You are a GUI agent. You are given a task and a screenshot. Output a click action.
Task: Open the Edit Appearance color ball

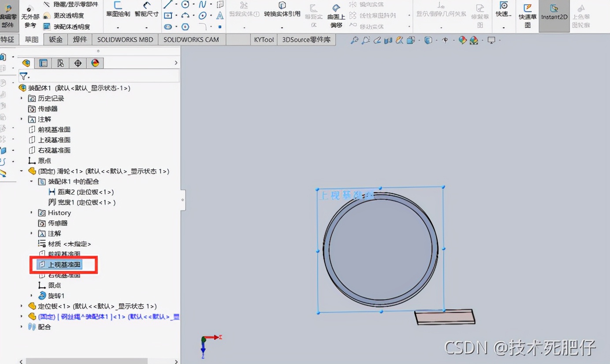coord(462,40)
